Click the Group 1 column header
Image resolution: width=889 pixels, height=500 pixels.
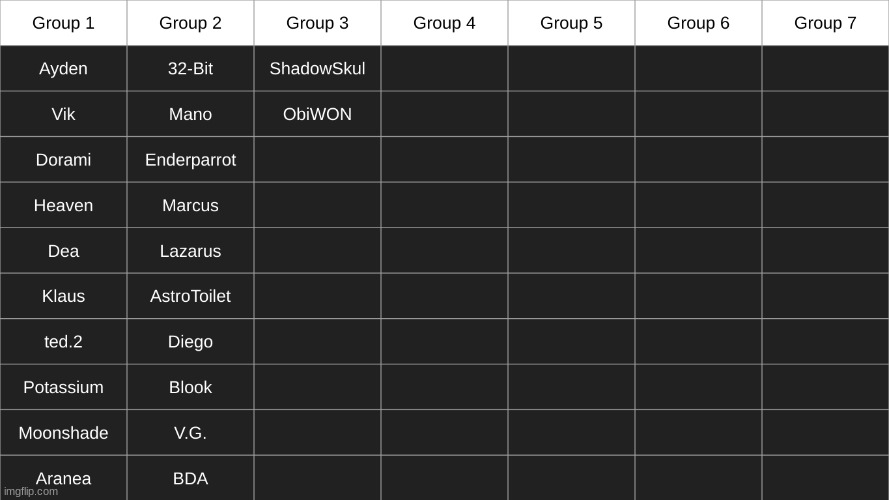63,23
